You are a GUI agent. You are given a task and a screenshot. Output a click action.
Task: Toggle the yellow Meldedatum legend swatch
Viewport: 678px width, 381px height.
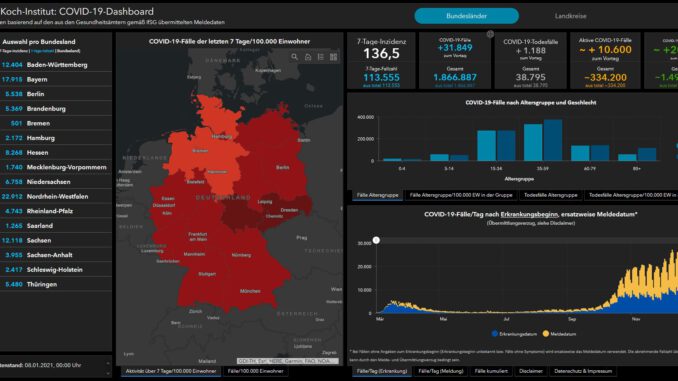546,333
